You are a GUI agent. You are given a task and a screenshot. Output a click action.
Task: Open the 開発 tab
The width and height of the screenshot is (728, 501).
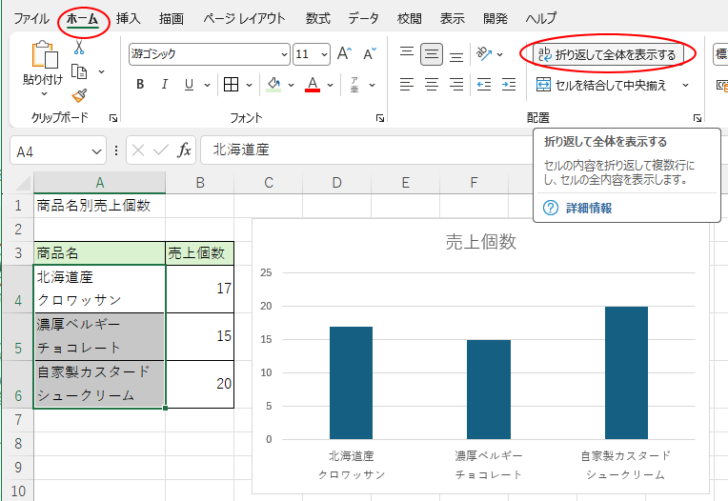pos(495,19)
